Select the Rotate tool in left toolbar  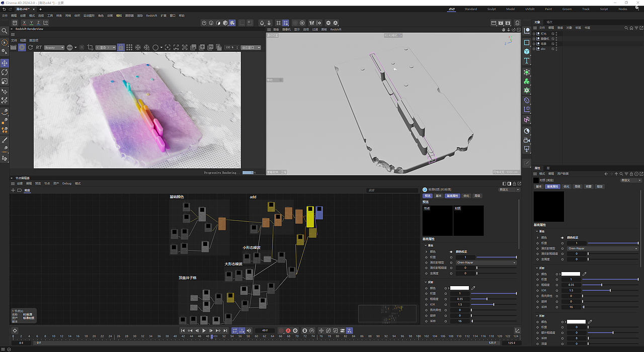pos(5,72)
